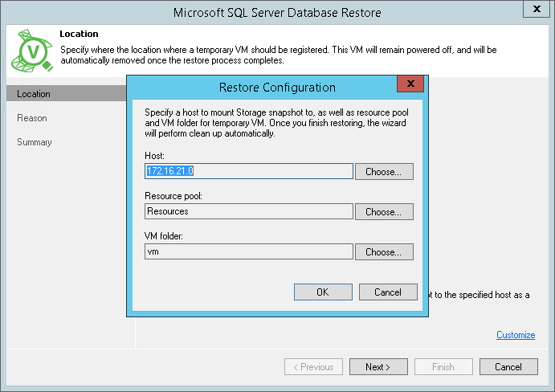Cancel the Database Restore wizard
Image resolution: width=555 pixels, height=392 pixels.
pyautogui.click(x=509, y=367)
